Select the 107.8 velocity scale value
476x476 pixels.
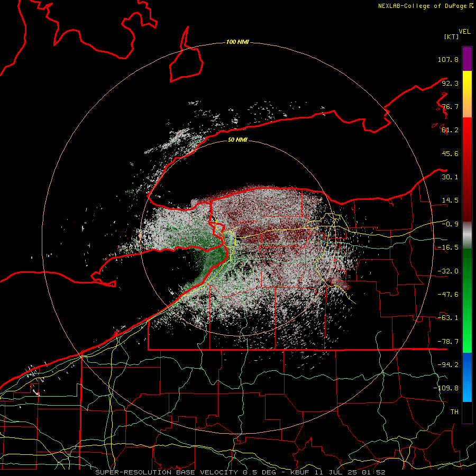point(448,59)
